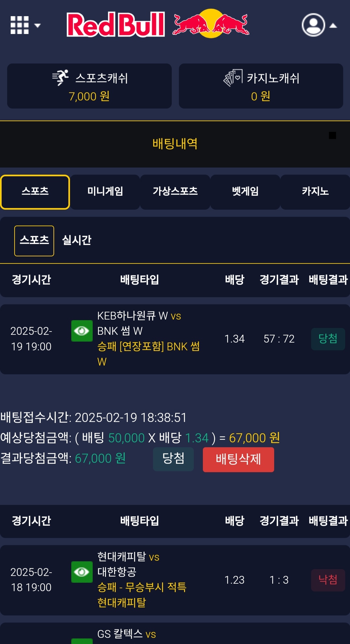Screen dimensions: 350x644
Task: Click the small black square icon
Action: click(332, 135)
